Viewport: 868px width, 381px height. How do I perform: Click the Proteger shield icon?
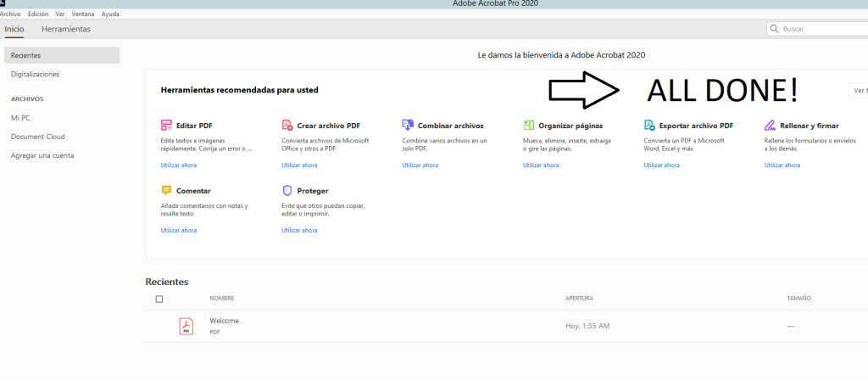287,190
